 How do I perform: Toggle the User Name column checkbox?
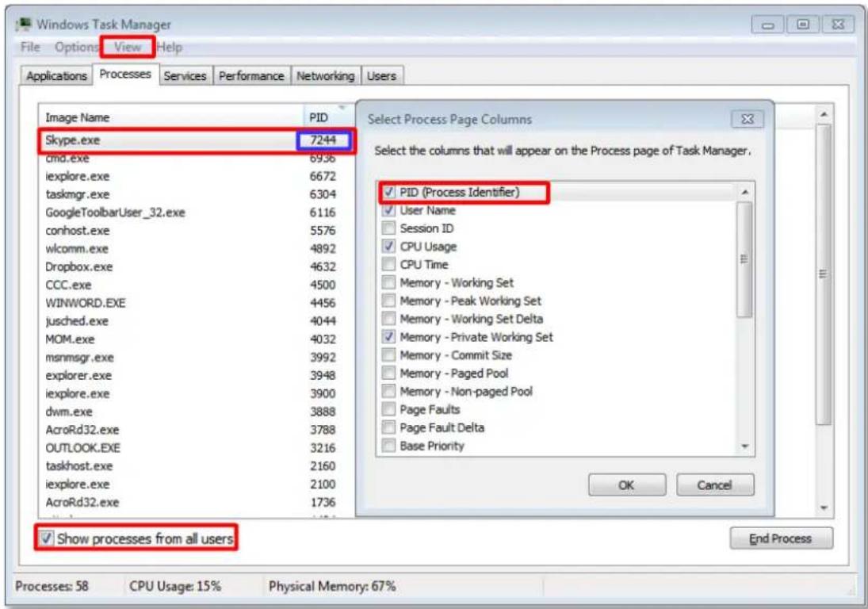389,210
